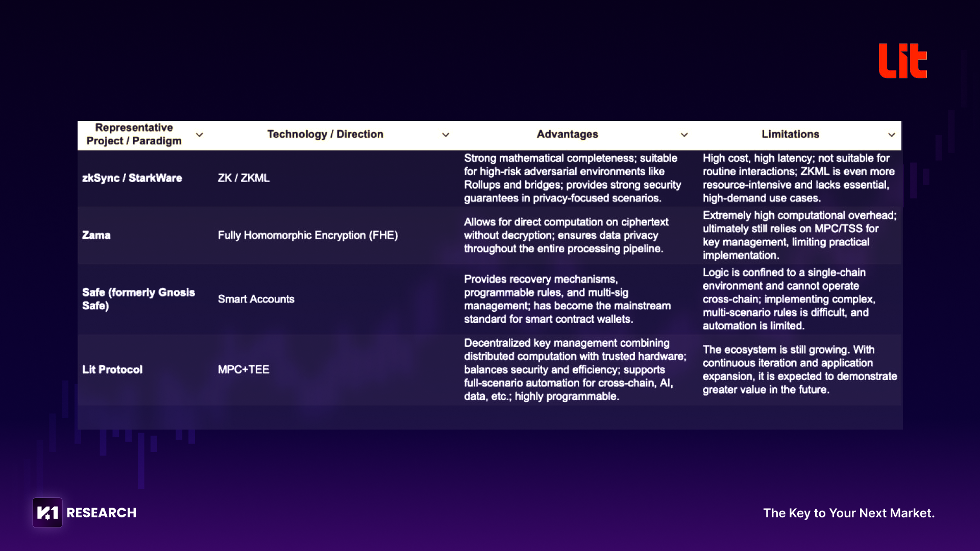Open the Advantages column filter chevron
This screenshot has height=551, width=980.
684,135
